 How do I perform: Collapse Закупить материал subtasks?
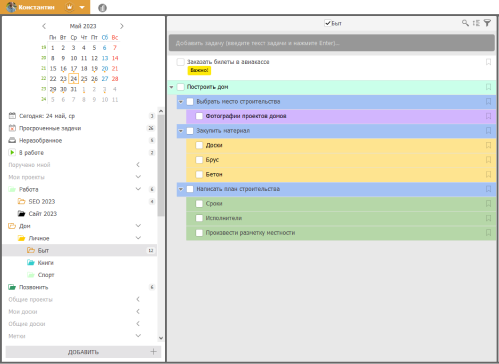click(181, 131)
